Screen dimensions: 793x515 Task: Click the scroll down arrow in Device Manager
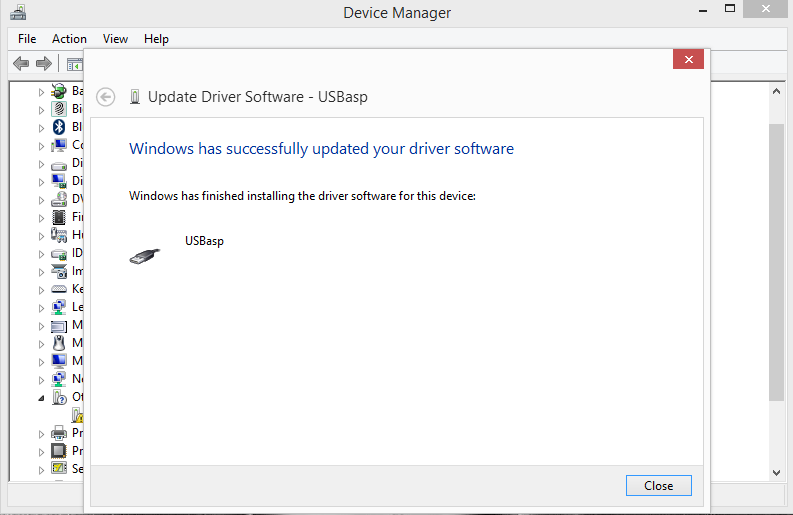[776, 473]
